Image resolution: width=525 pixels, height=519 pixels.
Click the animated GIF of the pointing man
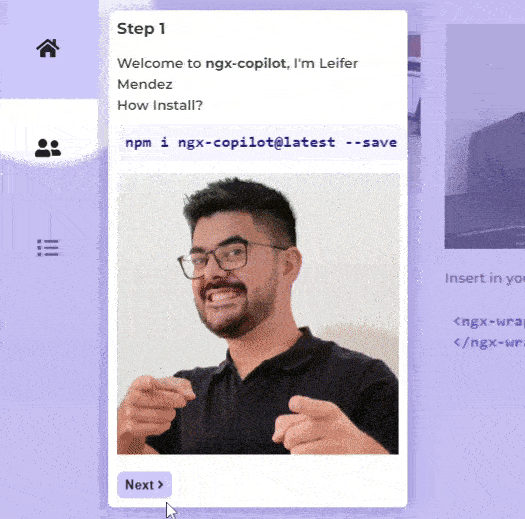tap(258, 313)
